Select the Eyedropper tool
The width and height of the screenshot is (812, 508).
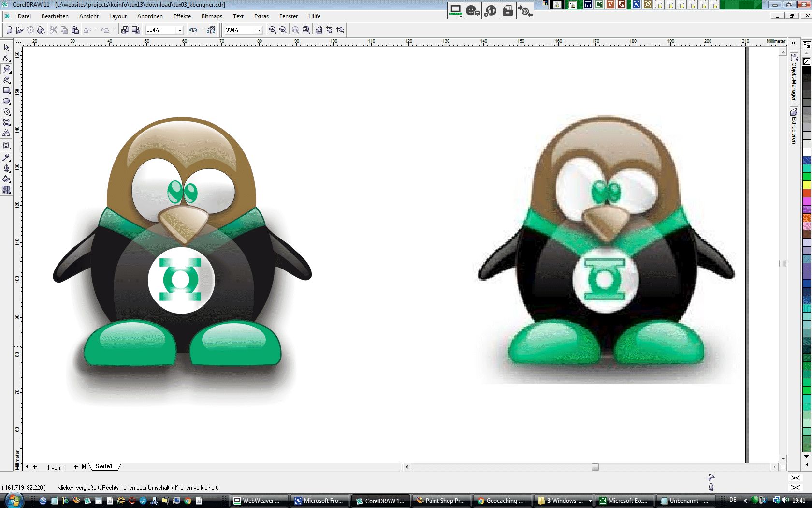tap(6, 157)
